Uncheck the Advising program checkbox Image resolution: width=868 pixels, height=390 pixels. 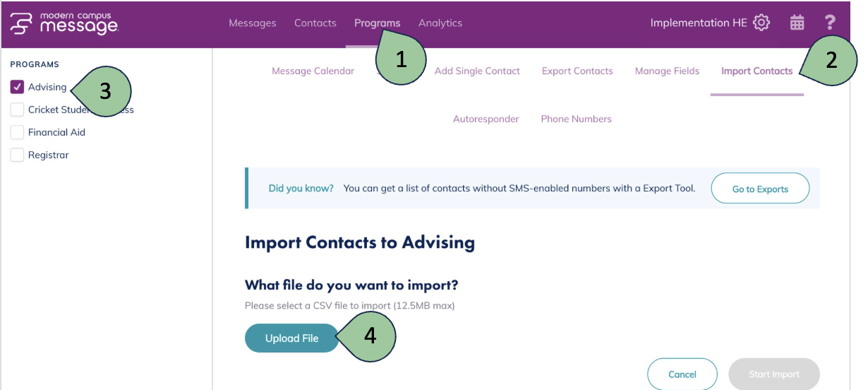tap(18, 88)
